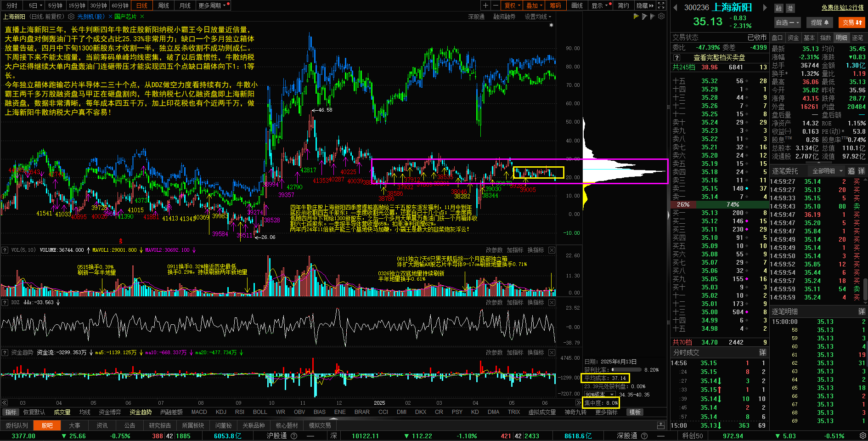Viewport: 868px width, 441px height.
Task: Open 资金趋势 indicator help question icon
Action: [x=5, y=352]
